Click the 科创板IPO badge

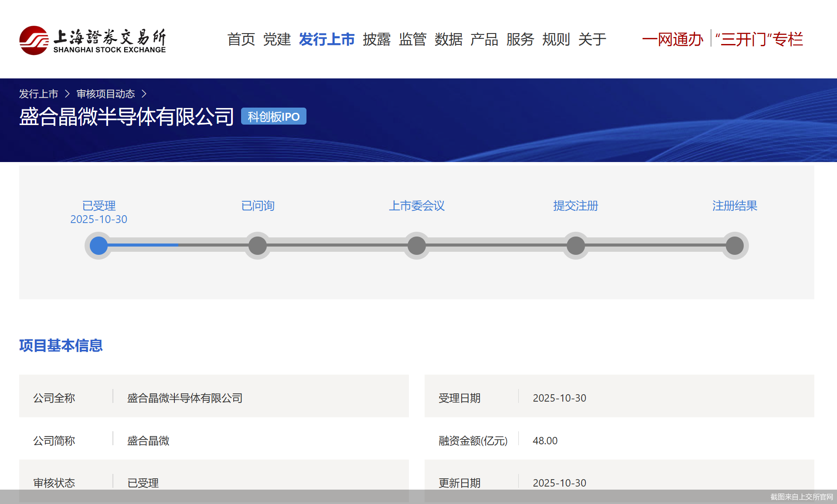coord(273,116)
